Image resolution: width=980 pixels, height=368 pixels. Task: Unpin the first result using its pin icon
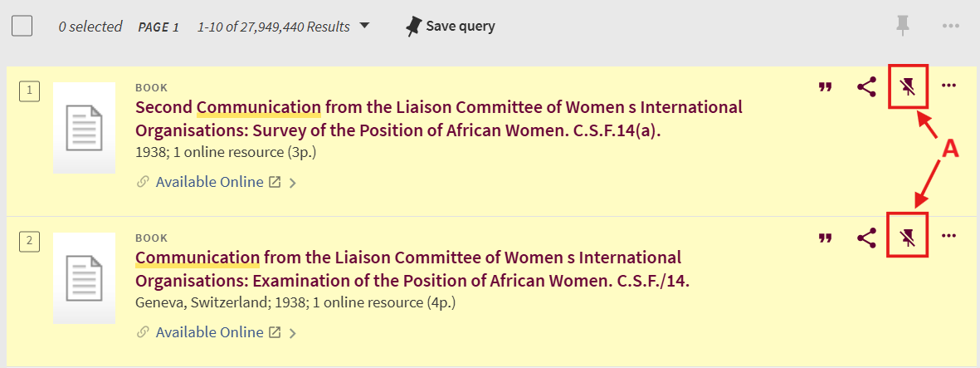908,86
